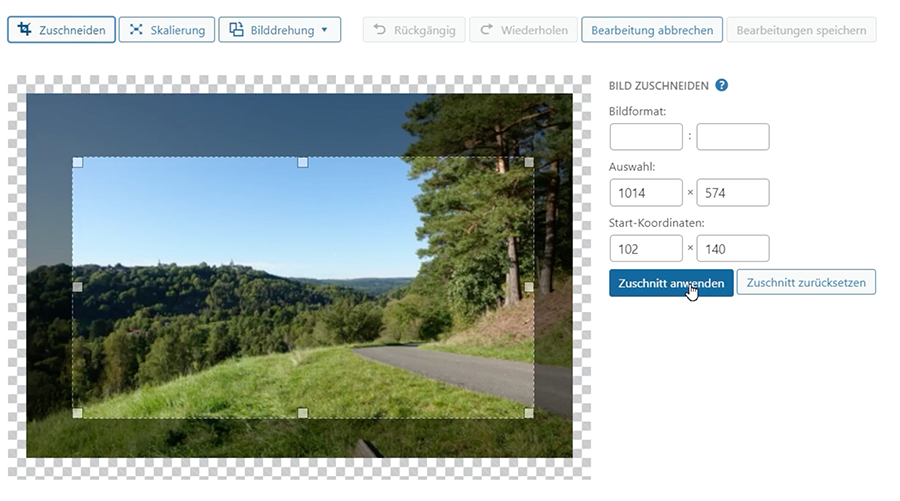The width and height of the screenshot is (900, 501).
Task: Click the bottom-right crop selection handle
Action: (x=528, y=412)
